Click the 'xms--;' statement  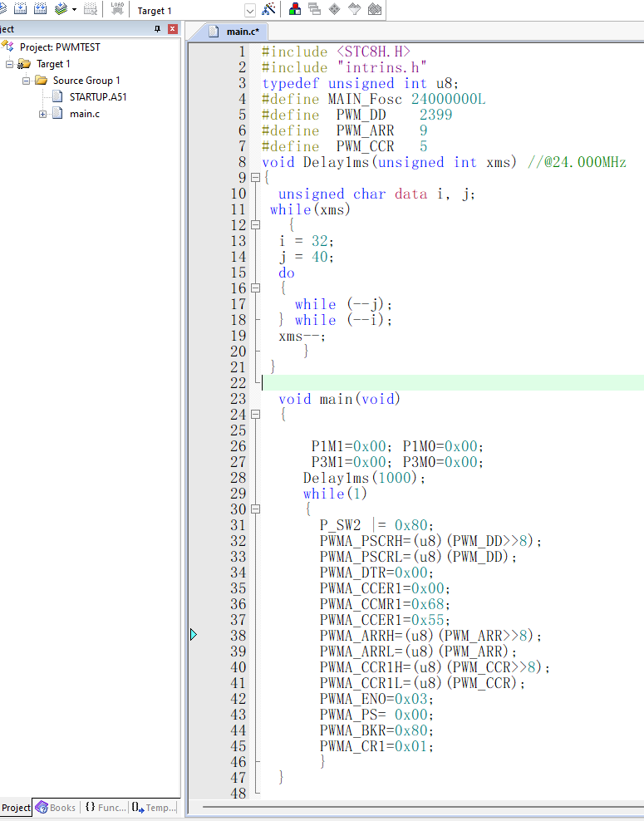tap(302, 337)
